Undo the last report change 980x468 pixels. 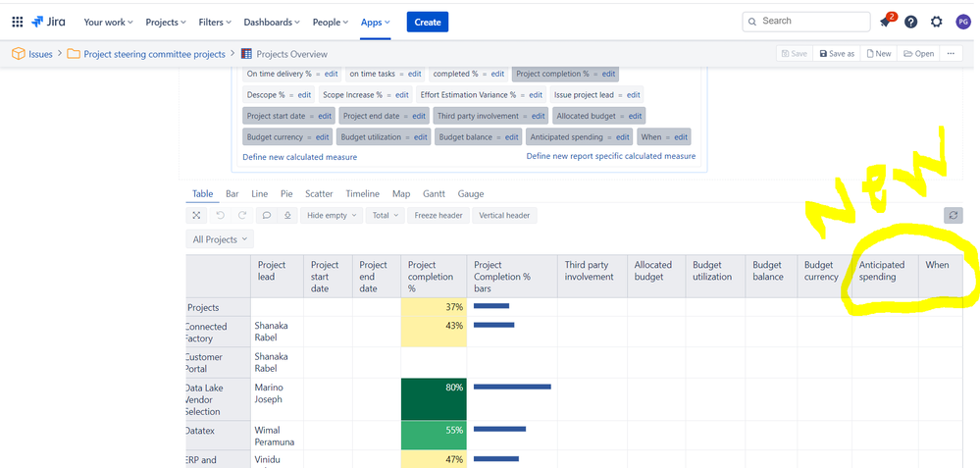[x=220, y=216]
